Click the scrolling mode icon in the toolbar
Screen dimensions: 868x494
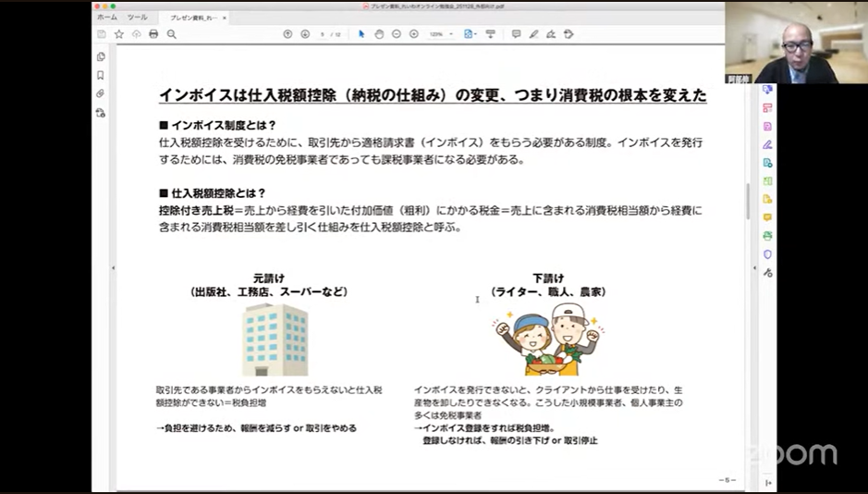491,34
